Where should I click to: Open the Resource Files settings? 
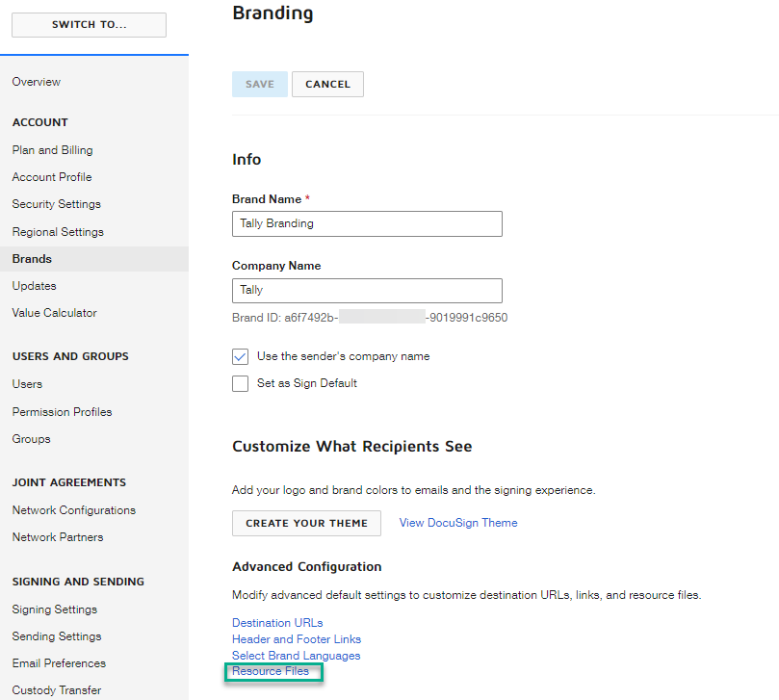(273, 671)
